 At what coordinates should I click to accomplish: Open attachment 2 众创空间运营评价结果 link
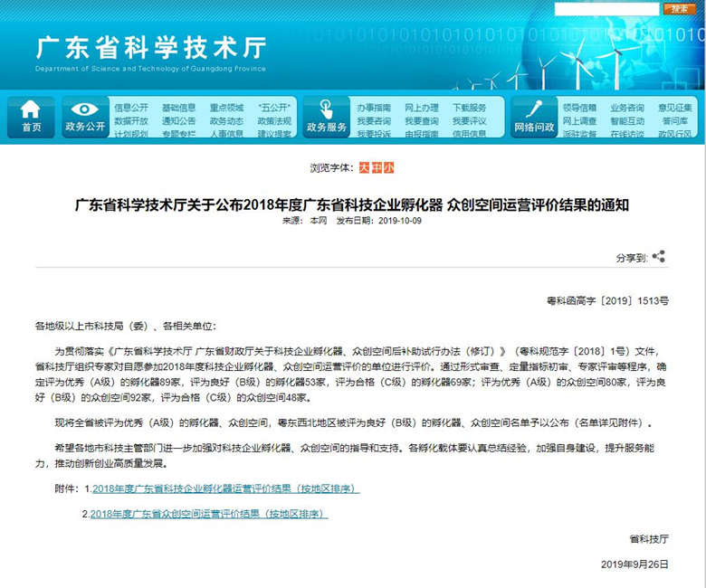[x=209, y=514]
